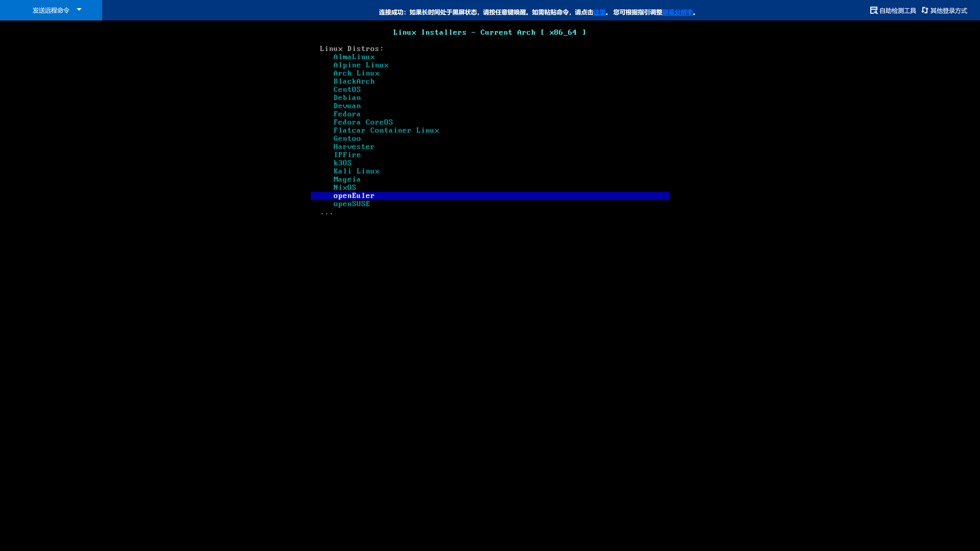The image size is (980, 551).
Task: Click the 其他登录方式 icon
Action: point(925,10)
